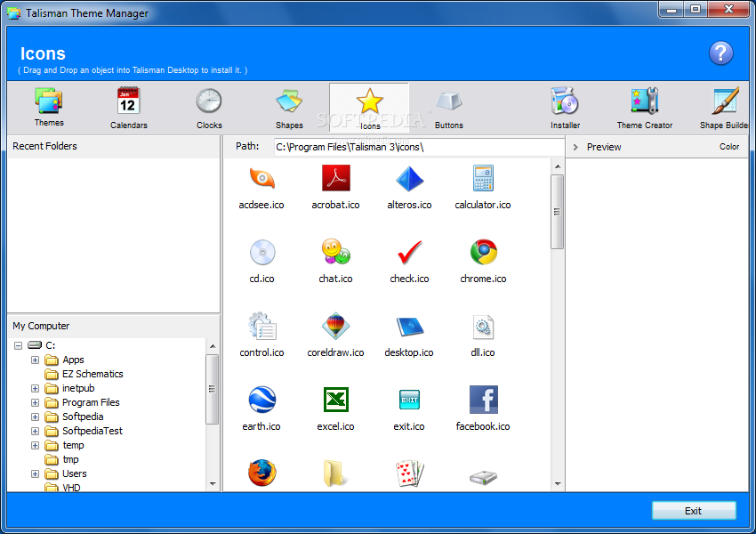This screenshot has height=534, width=756.
Task: Expand the Preview panel chevron
Action: (575, 147)
